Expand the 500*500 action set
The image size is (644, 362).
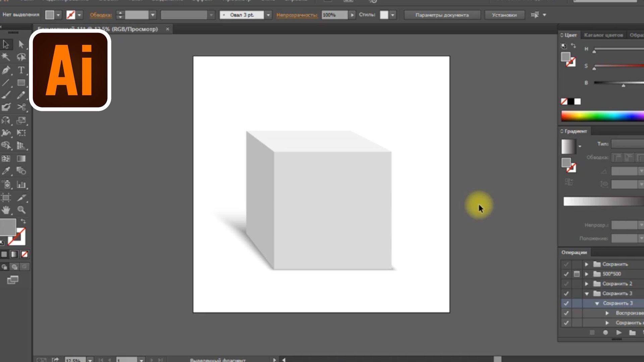tap(587, 274)
